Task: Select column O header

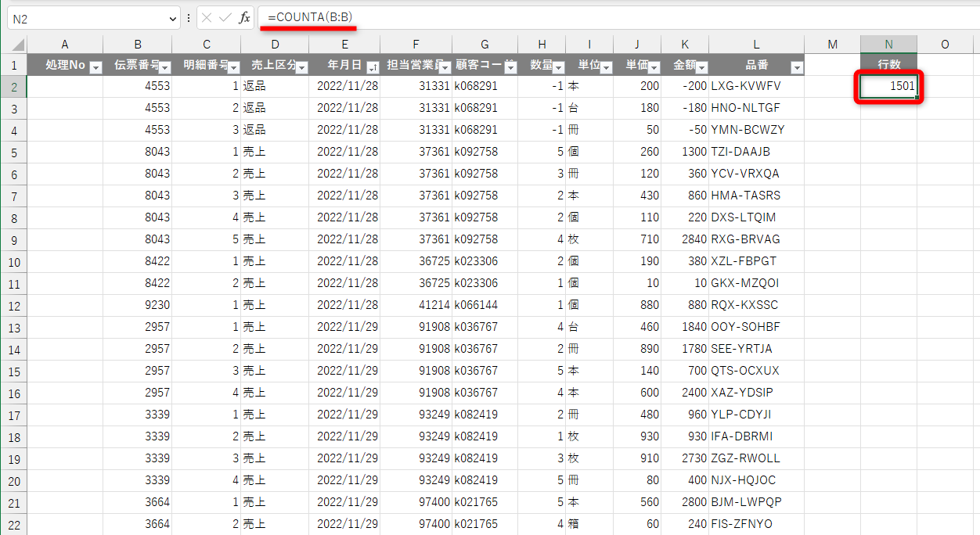Action: [945, 45]
